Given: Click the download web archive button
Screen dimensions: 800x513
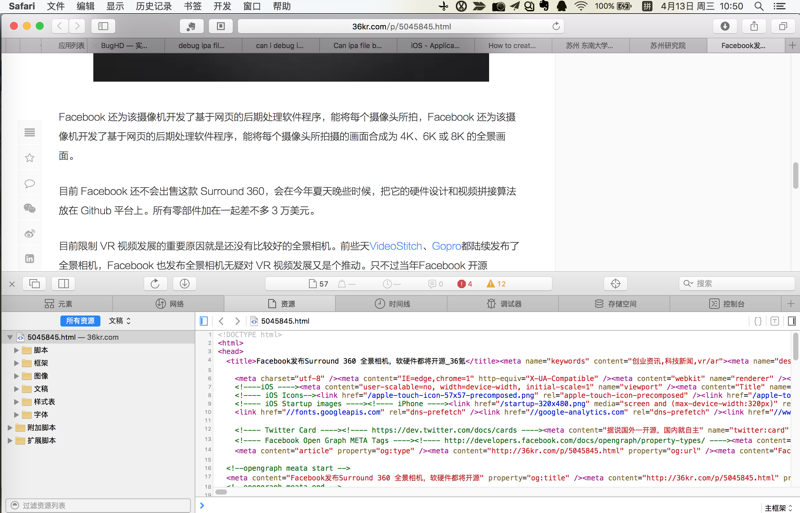Looking at the screenshot, I should click(185, 283).
